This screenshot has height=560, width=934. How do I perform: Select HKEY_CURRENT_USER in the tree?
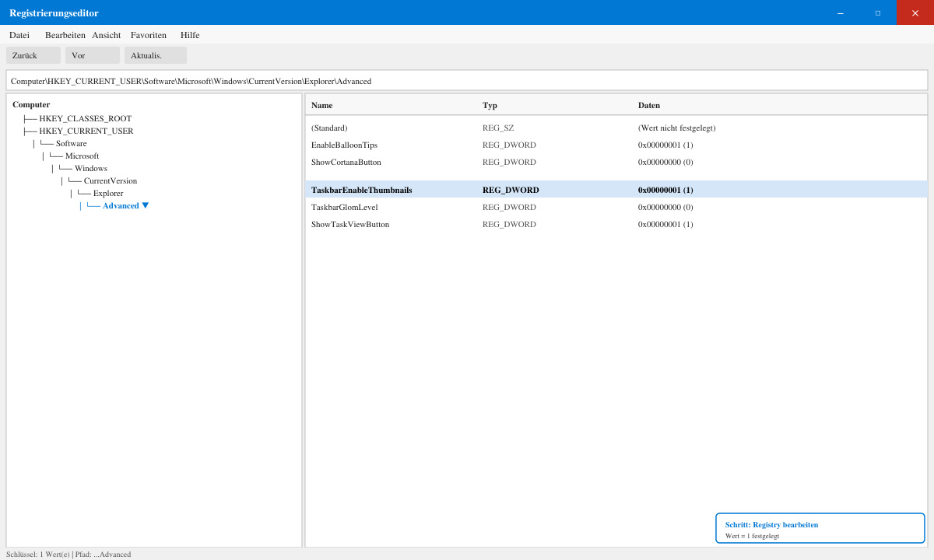pyautogui.click(x=86, y=131)
